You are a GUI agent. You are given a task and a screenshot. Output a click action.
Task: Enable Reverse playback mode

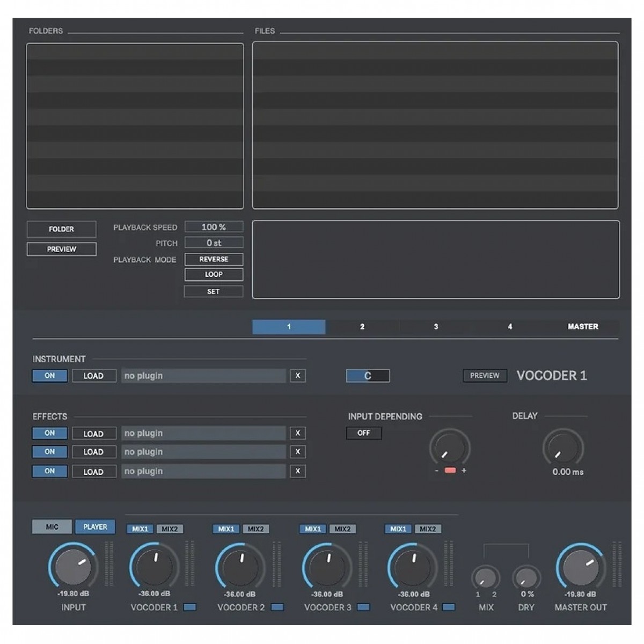click(x=214, y=260)
